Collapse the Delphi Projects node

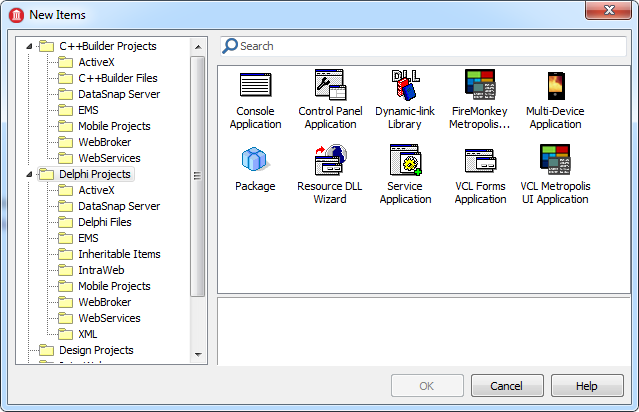29,174
